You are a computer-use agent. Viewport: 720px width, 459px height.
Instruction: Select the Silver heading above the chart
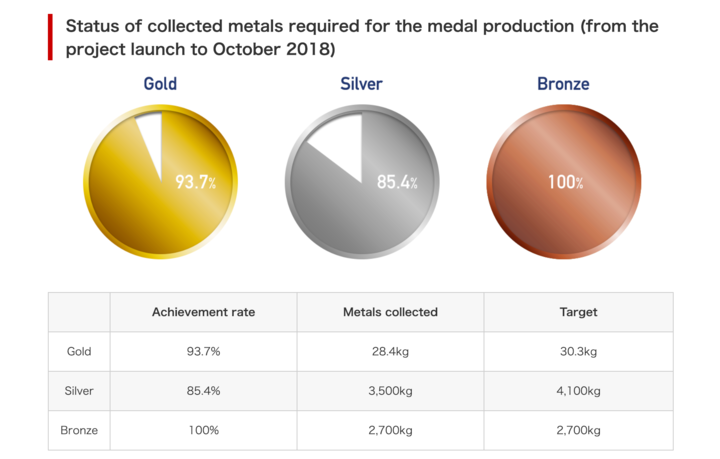tap(361, 84)
